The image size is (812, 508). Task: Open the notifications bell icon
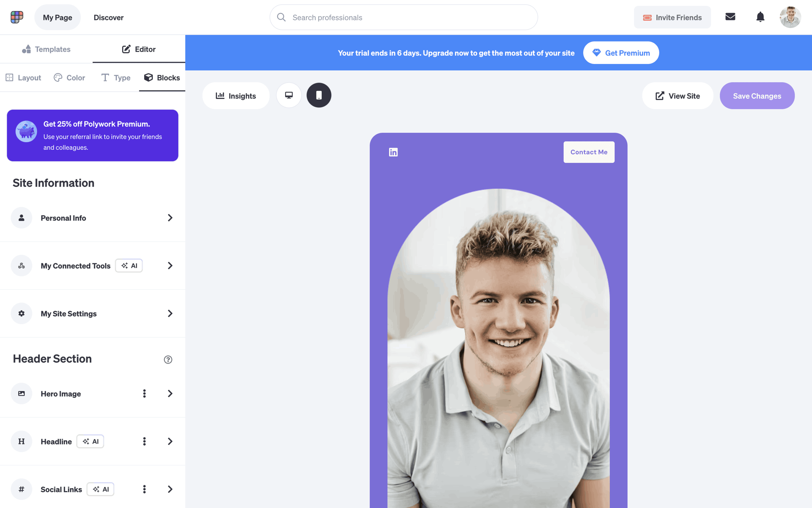[x=760, y=17]
